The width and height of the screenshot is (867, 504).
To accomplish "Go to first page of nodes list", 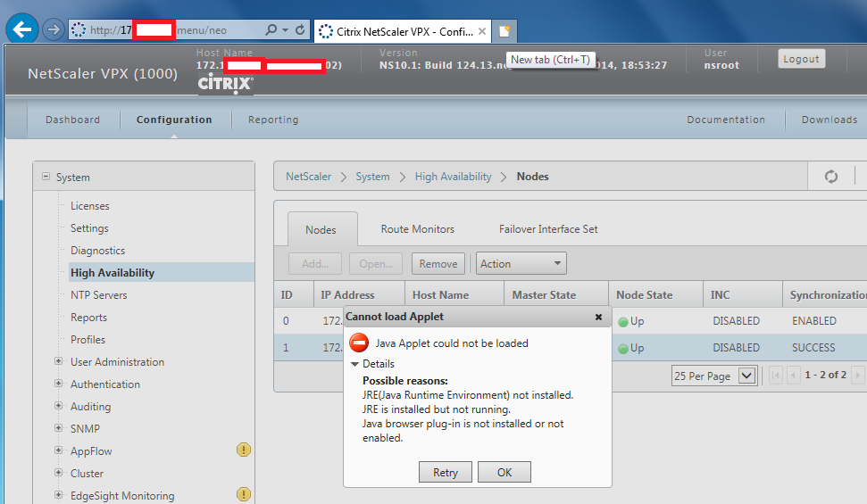I will click(775, 376).
